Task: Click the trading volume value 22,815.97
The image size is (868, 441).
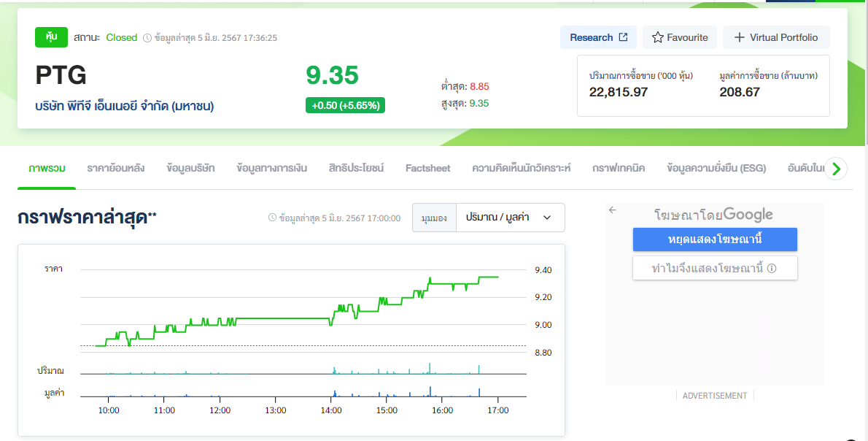Action: 619,92
